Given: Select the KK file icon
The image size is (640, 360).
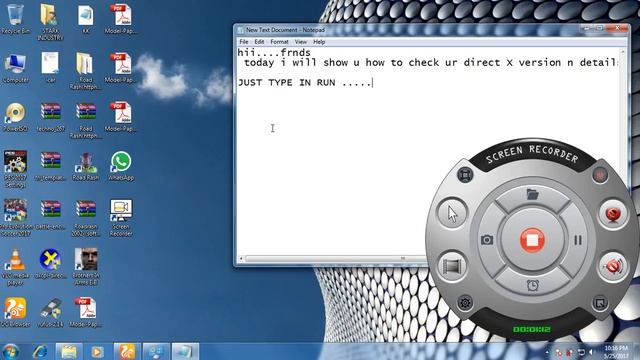Looking at the screenshot, I should click(86, 19).
